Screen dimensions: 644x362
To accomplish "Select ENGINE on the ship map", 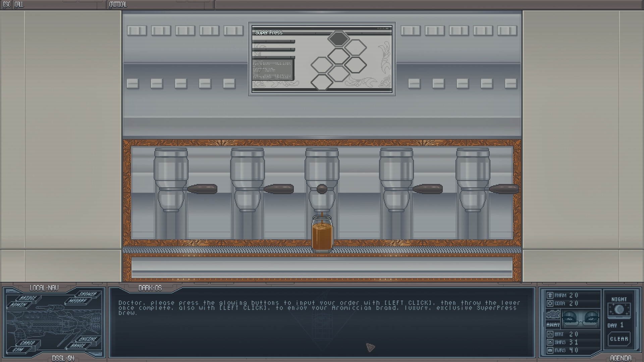I will coord(88,339).
